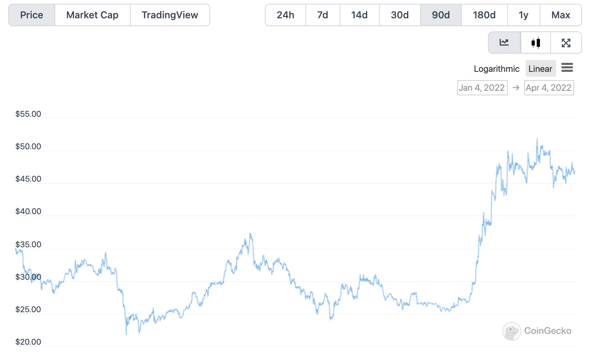Enable Logarithmic scale
Image resolution: width=590 pixels, height=364 pixels.
[496, 69]
